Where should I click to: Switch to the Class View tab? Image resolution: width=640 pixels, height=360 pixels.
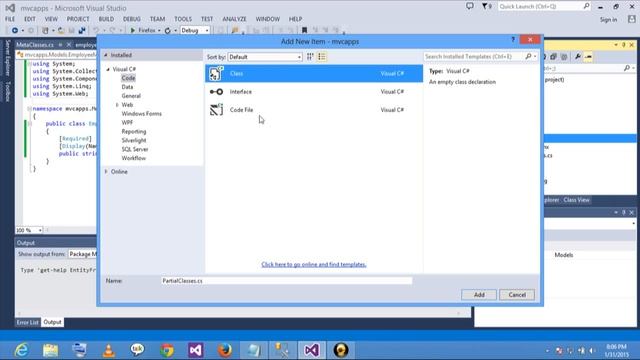[576, 200]
